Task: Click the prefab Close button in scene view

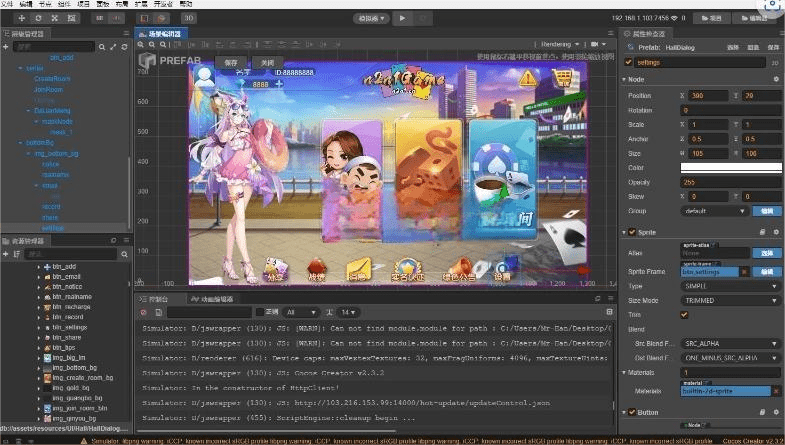Action: click(x=267, y=63)
